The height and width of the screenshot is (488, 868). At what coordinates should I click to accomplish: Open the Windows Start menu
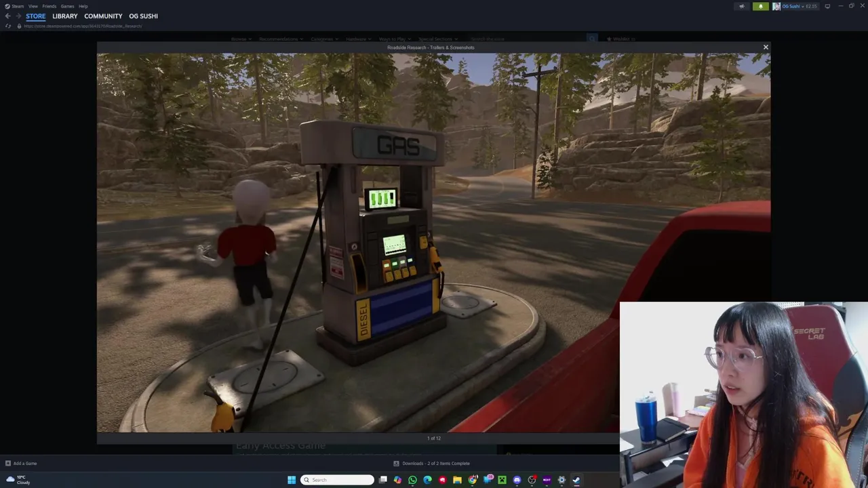pyautogui.click(x=292, y=480)
